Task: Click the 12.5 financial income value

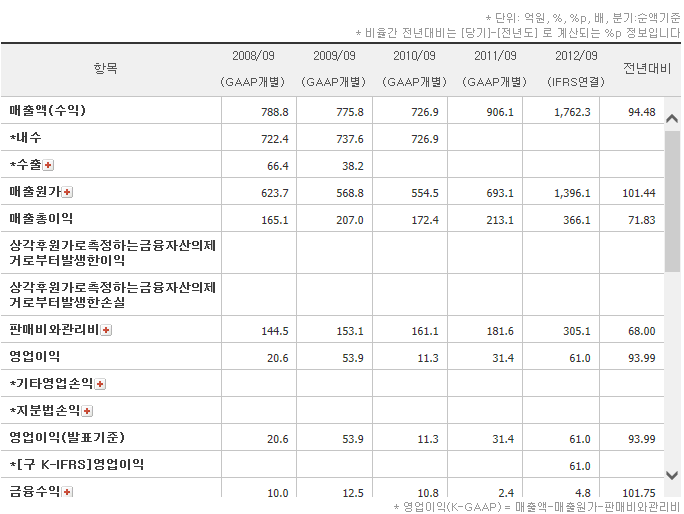Action: [353, 493]
